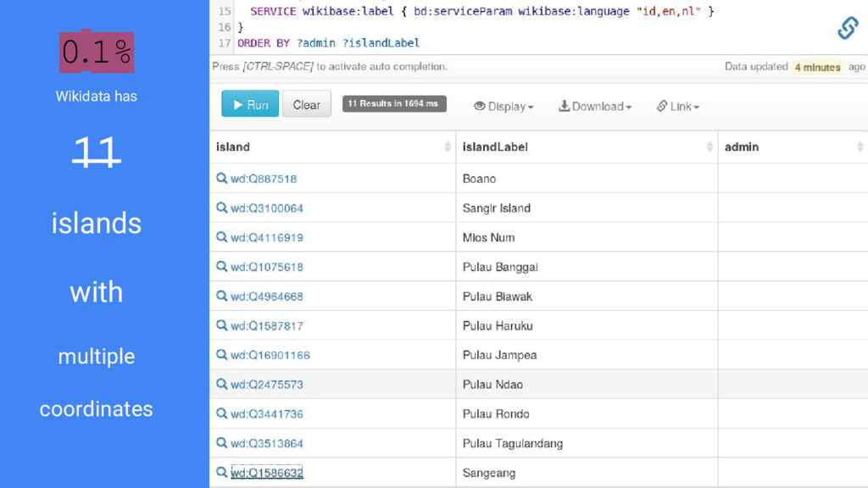Click the magnifier icon beside wd:Q4964668

[221, 296]
